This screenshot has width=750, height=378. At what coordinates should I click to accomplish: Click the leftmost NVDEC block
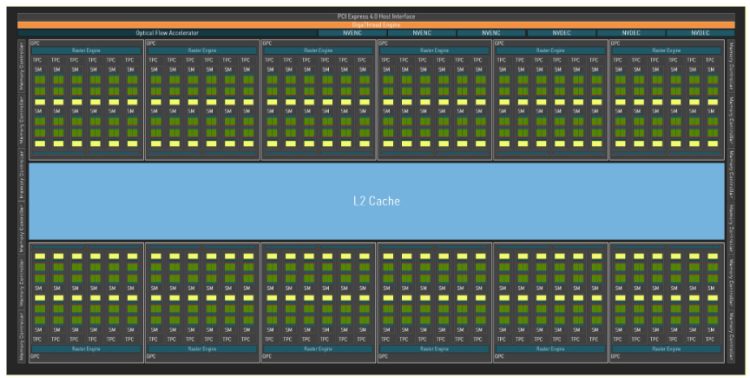coord(561,33)
